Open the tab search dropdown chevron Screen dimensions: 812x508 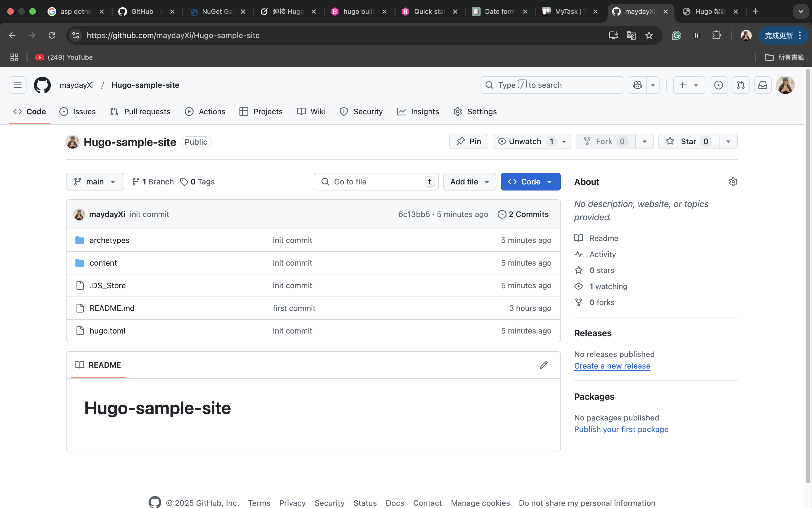[x=801, y=11]
